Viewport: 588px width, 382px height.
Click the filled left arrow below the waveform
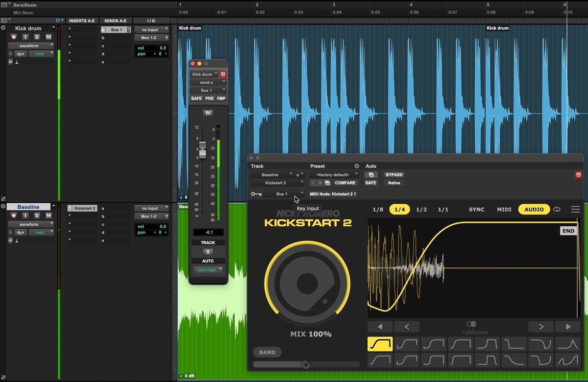click(x=380, y=327)
